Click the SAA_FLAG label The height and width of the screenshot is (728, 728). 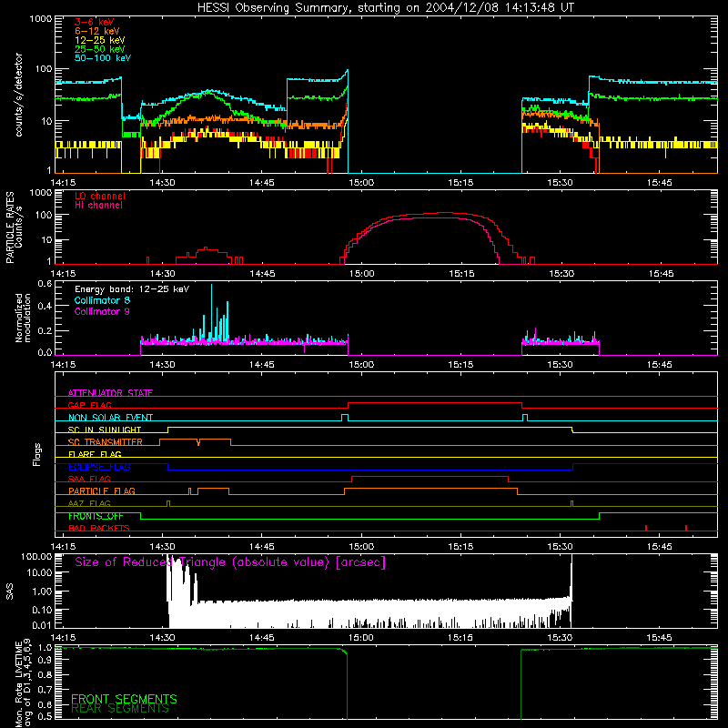pyautogui.click(x=89, y=479)
